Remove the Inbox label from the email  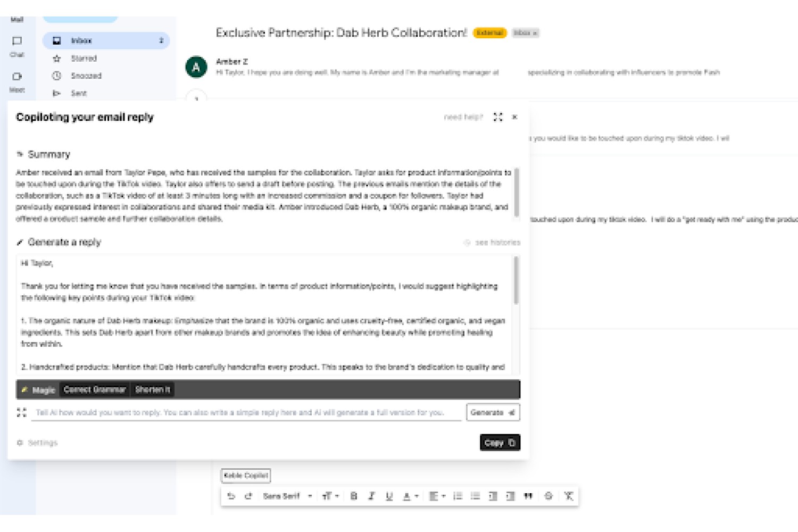point(535,33)
